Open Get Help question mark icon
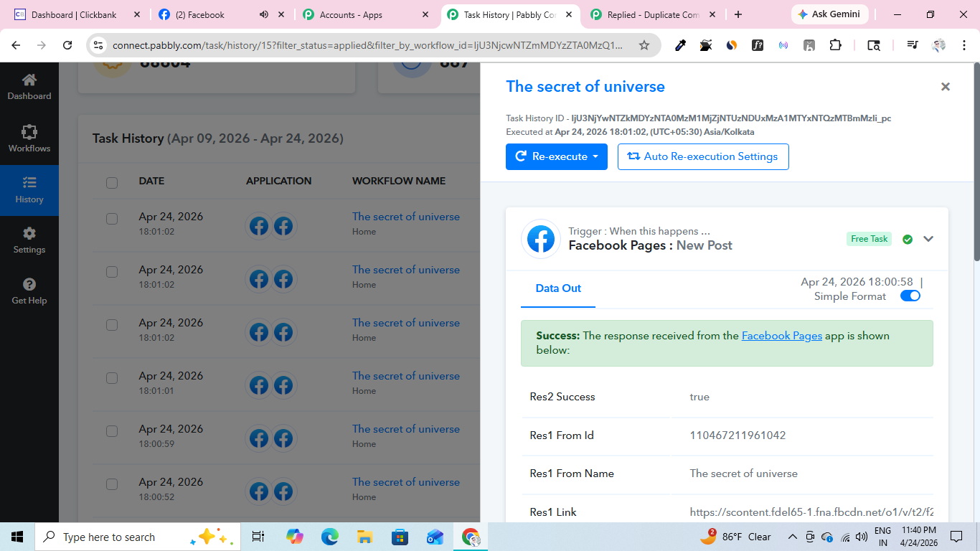Image resolution: width=980 pixels, height=551 pixels. pyautogui.click(x=29, y=291)
